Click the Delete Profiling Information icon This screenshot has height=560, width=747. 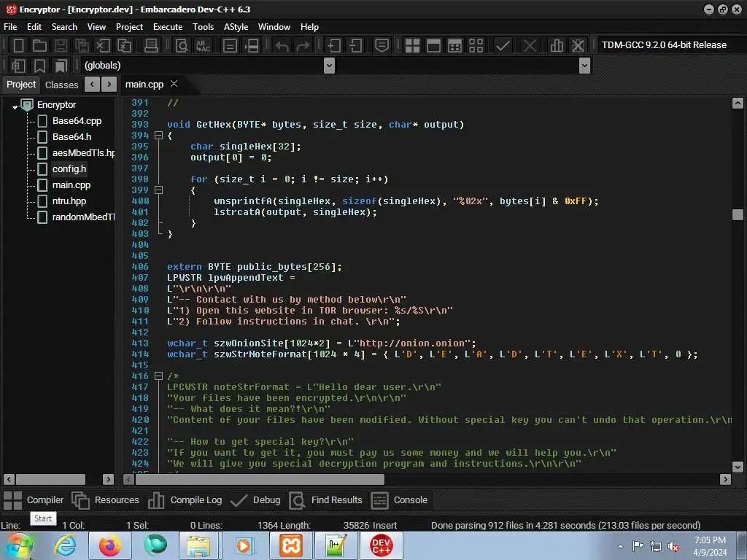578,46
